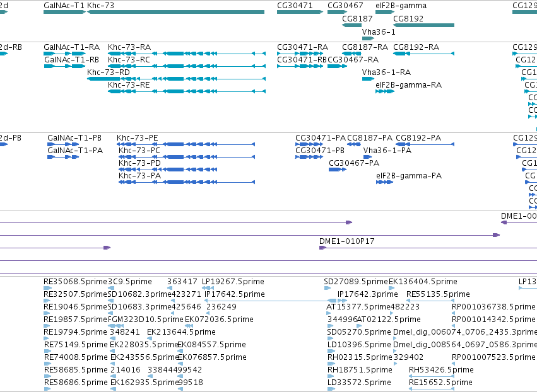
Task: Click transcript CG30471-RB label
Action: point(302,59)
